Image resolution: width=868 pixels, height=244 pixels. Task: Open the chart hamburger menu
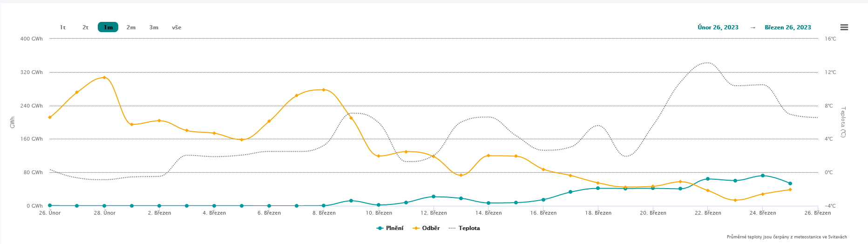[844, 27]
